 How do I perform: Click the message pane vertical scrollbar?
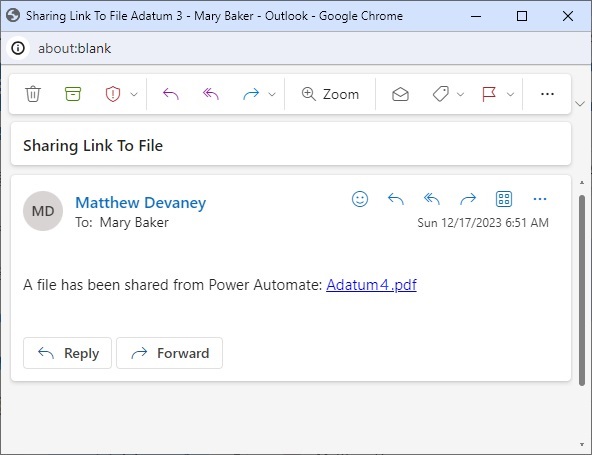coord(582,290)
